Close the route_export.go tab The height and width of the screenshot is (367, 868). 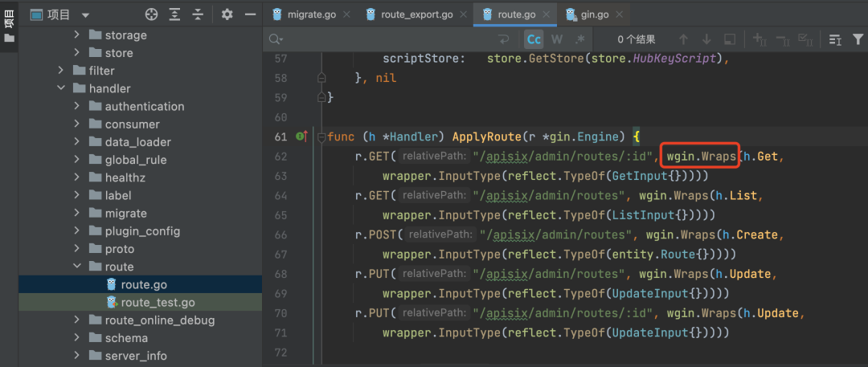pyautogui.click(x=464, y=15)
